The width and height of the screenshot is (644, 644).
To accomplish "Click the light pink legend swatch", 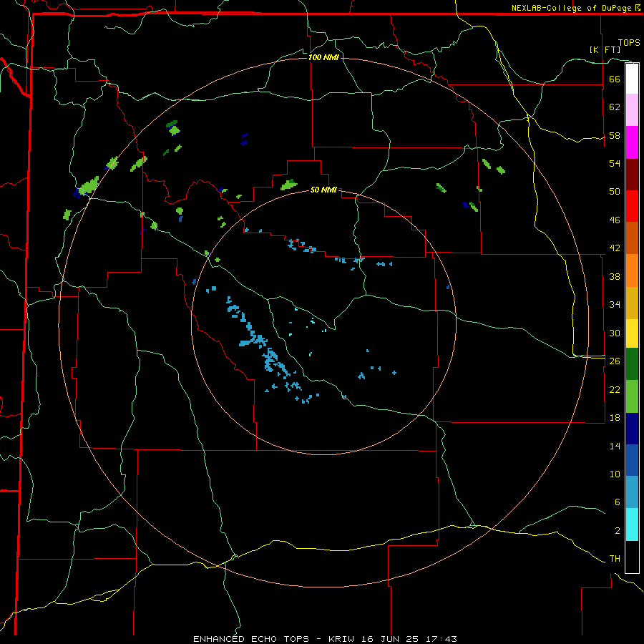I will pos(632,110).
